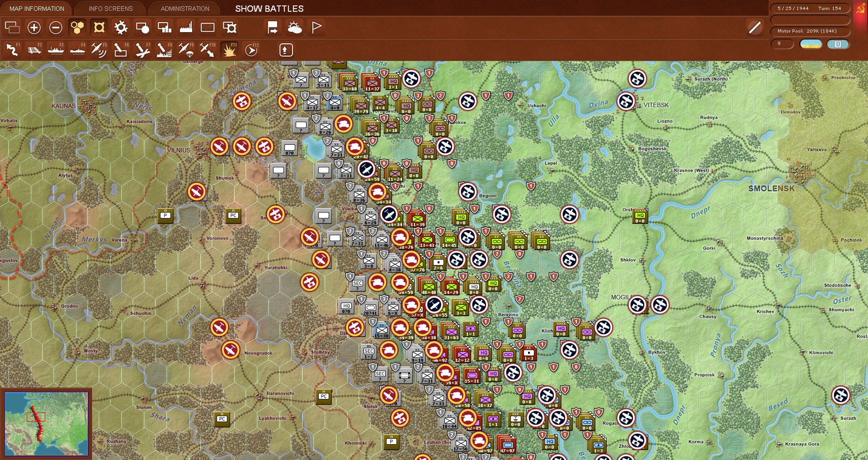Click the Novogrudok town label
Image resolution: width=868 pixels, height=460 pixels.
(259, 353)
